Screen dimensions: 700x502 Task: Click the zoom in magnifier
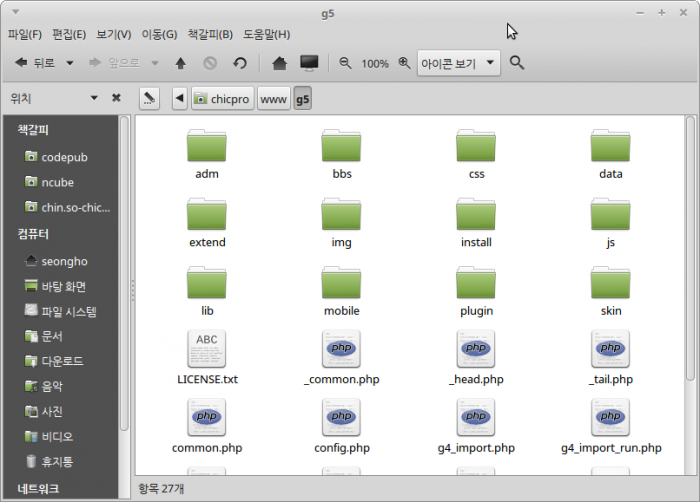tap(404, 63)
